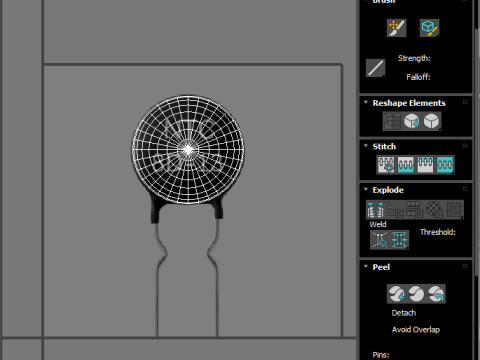Click the Stitch To Average icon

[405, 164]
